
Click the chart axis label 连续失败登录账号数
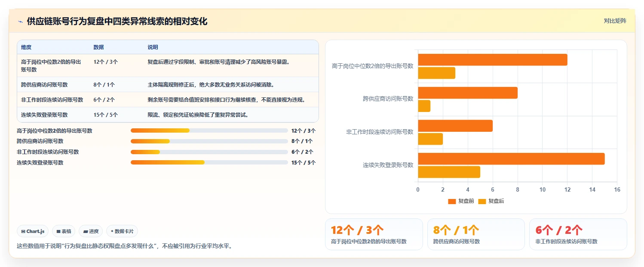[388, 165]
